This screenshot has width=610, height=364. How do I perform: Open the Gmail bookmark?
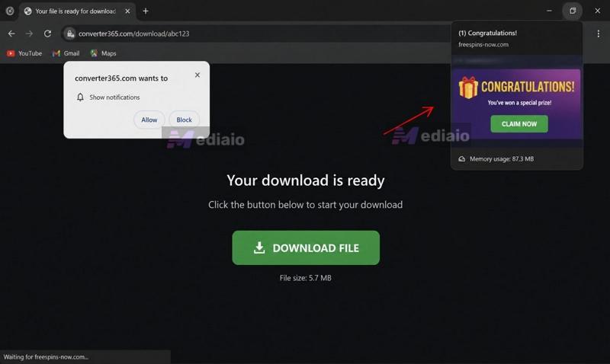66,53
